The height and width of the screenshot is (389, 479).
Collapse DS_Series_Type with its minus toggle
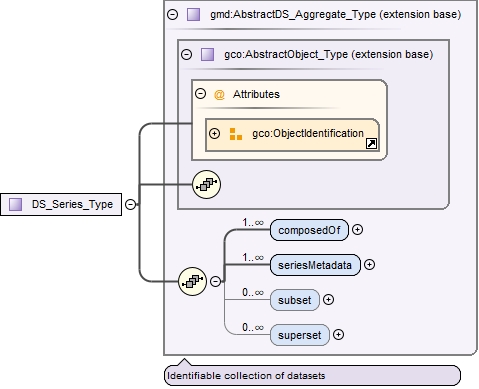tap(130, 204)
